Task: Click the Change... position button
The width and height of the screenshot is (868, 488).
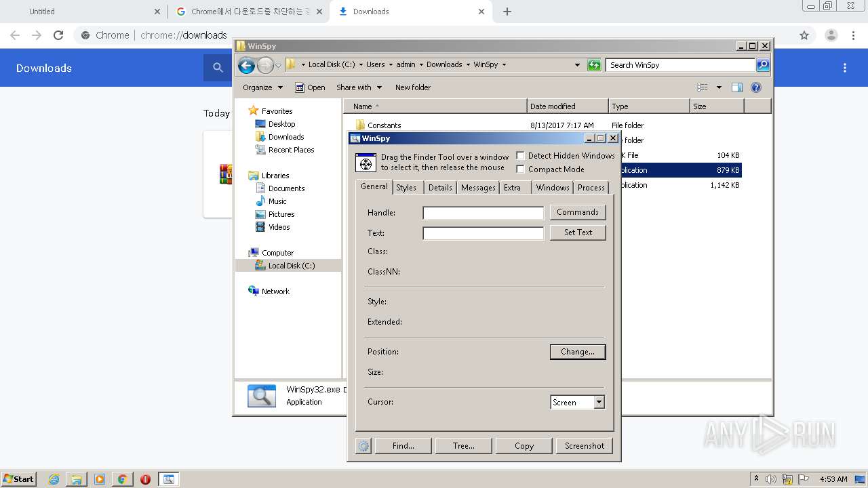Action: click(578, 352)
